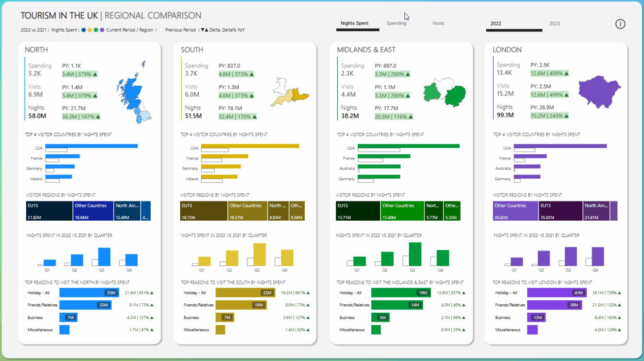Screen dimensions: 644x361
Task: Enable the Visits measure
Action: coord(437,23)
